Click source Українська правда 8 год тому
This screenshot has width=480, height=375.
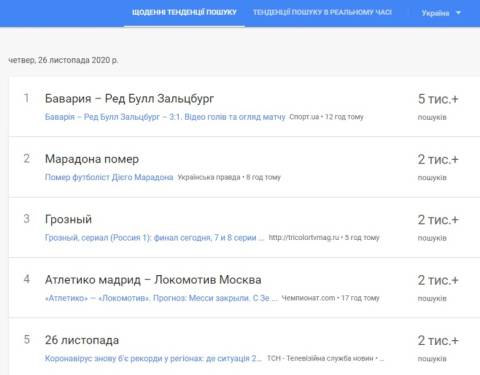tap(229, 177)
